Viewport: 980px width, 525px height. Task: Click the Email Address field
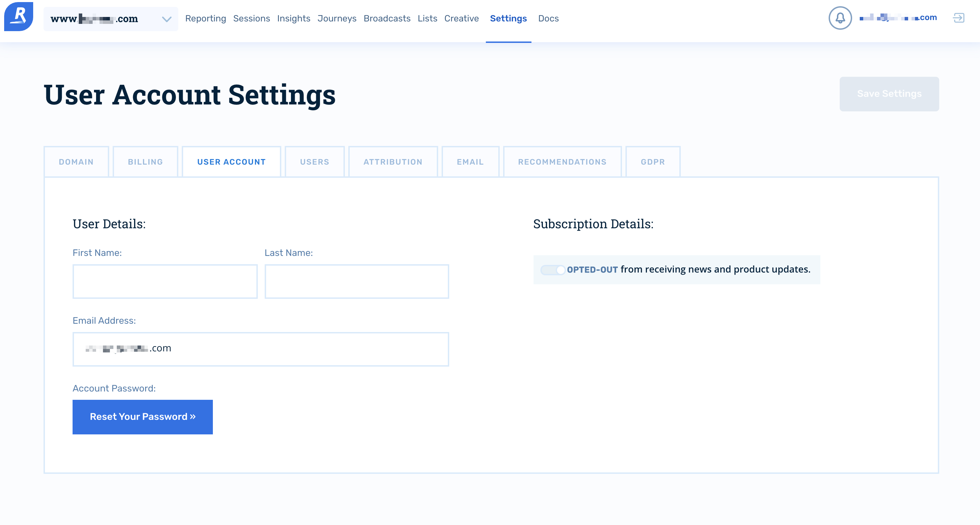261,349
